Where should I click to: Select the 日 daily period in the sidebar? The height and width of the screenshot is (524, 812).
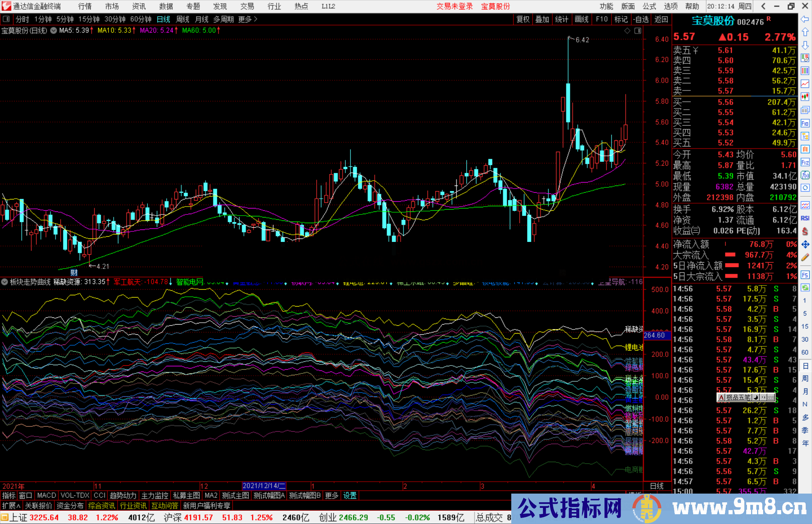pos(805,366)
